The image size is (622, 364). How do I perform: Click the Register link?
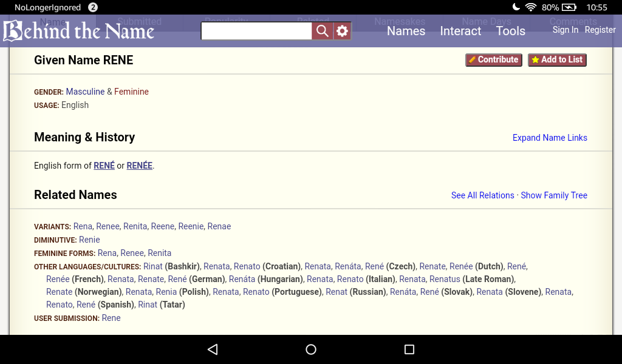point(600,30)
